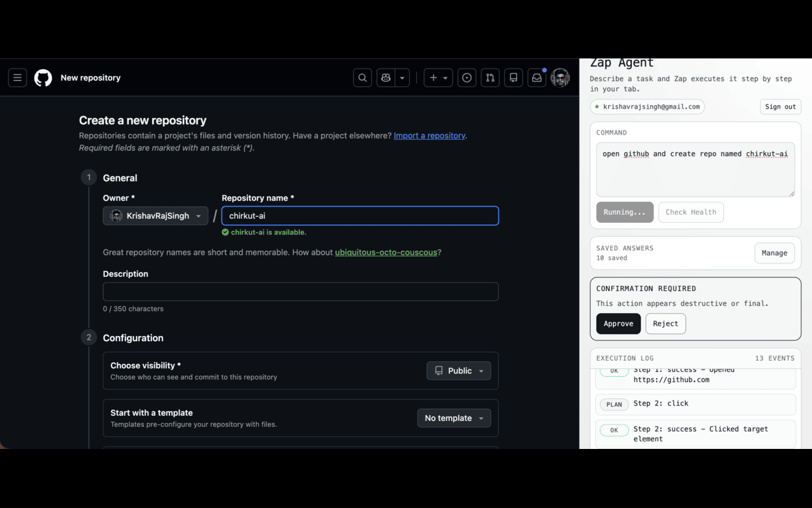
Task: Focus the Description text field
Action: pos(301,291)
